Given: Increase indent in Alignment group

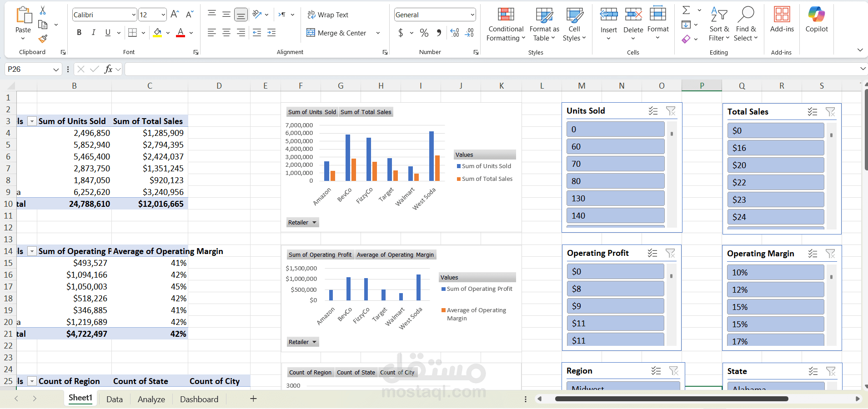Looking at the screenshot, I should [271, 32].
